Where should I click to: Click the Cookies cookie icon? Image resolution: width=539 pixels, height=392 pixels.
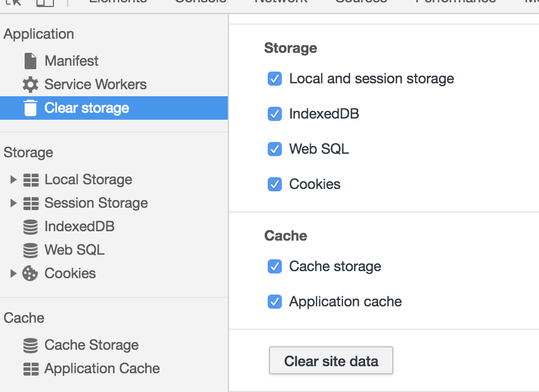30,273
